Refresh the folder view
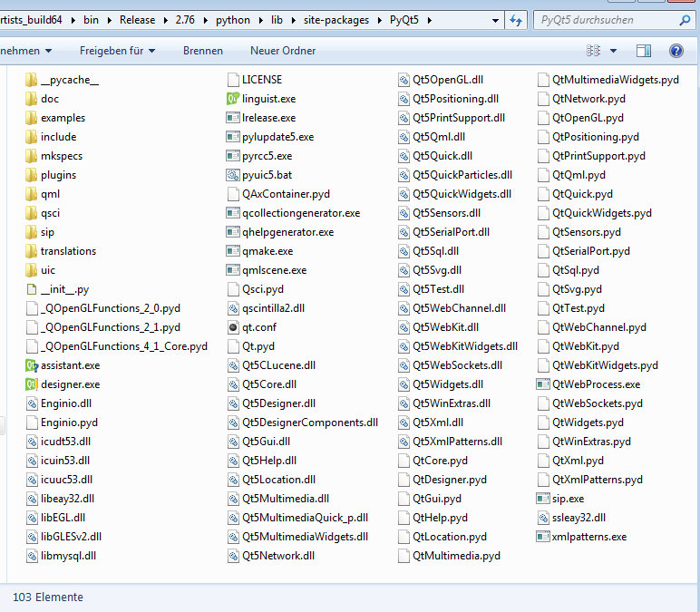This screenshot has height=612, width=700. click(516, 20)
